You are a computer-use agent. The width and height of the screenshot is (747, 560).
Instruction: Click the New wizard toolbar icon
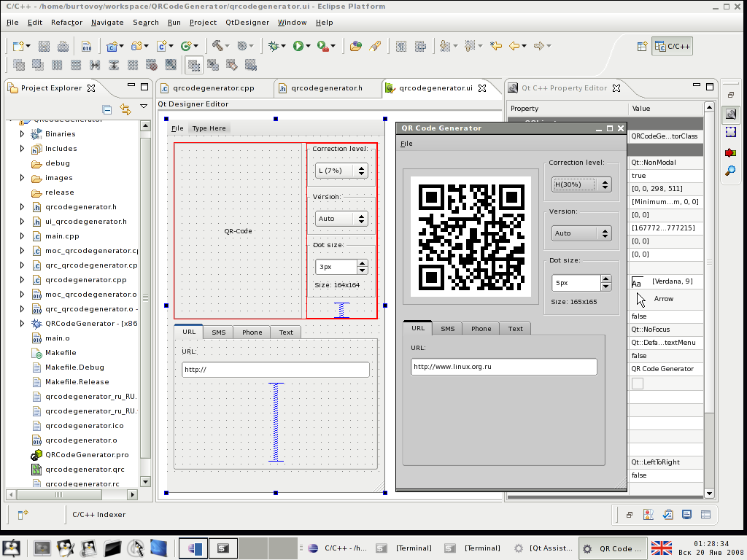(18, 46)
